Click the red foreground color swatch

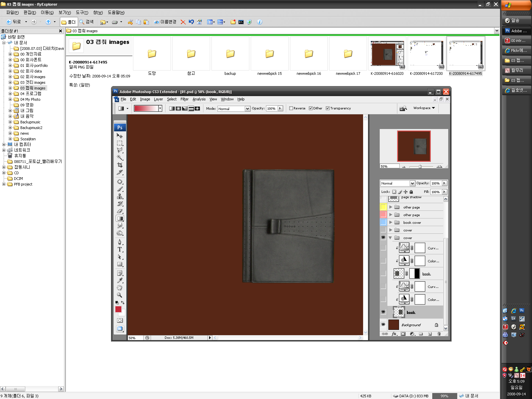tap(118, 309)
